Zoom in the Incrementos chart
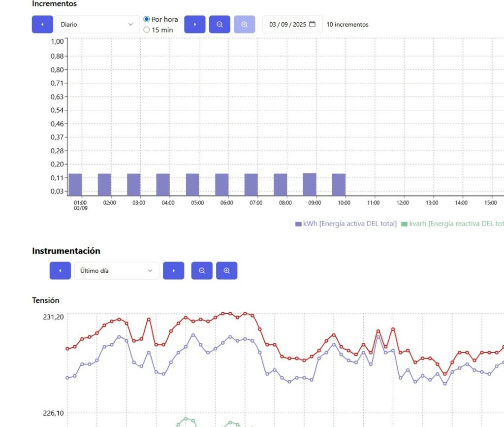Image resolution: width=504 pixels, height=427 pixels. pyautogui.click(x=245, y=25)
